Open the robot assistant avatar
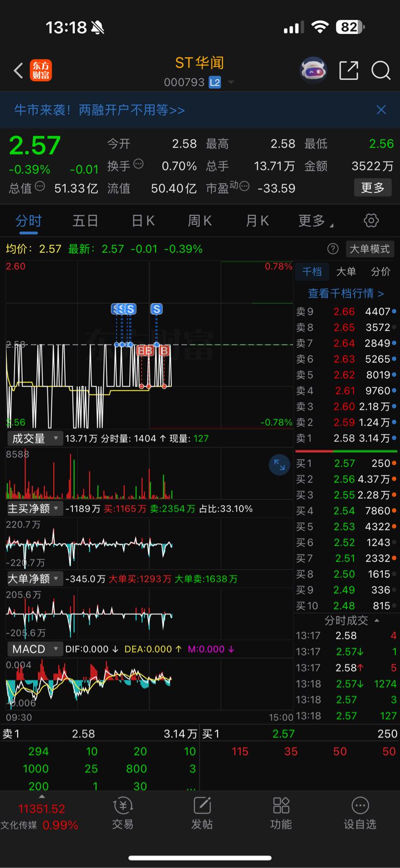This screenshot has width=400, height=868. 313,70
